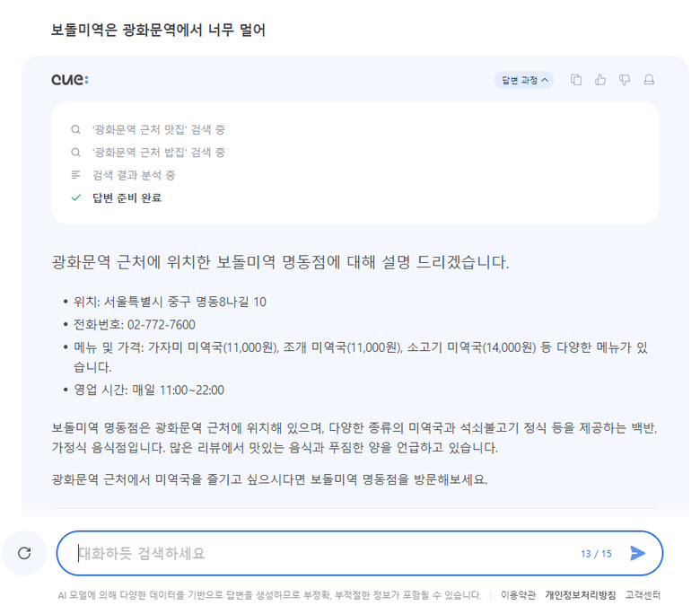Copy the answer with the copy icon
The width and height of the screenshot is (700, 614).
(x=576, y=80)
